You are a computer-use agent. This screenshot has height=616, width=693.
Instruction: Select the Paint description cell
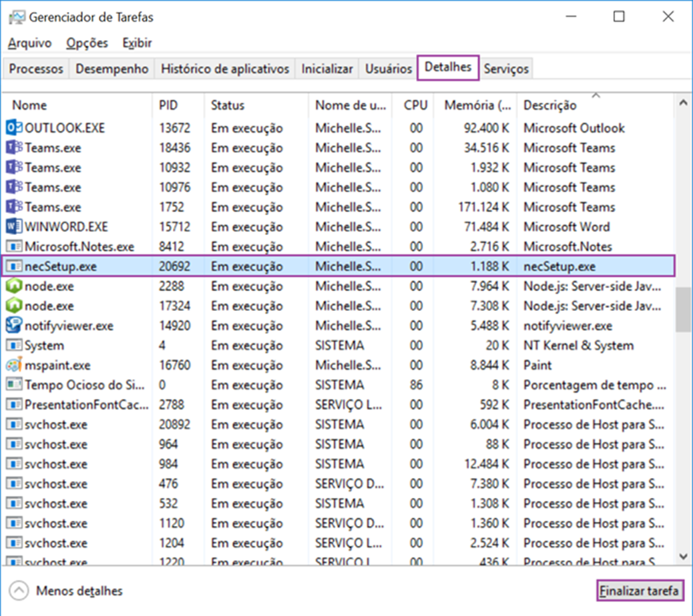point(537,365)
